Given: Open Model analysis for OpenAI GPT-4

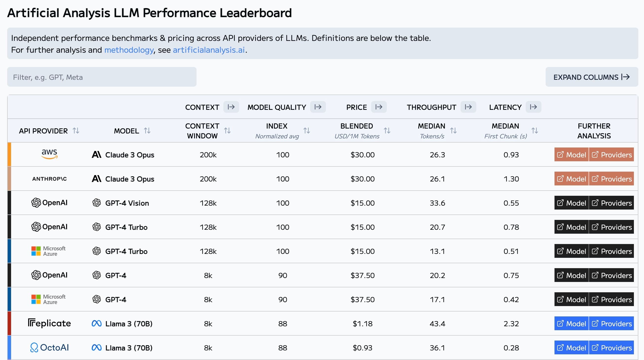Looking at the screenshot, I should point(572,275).
